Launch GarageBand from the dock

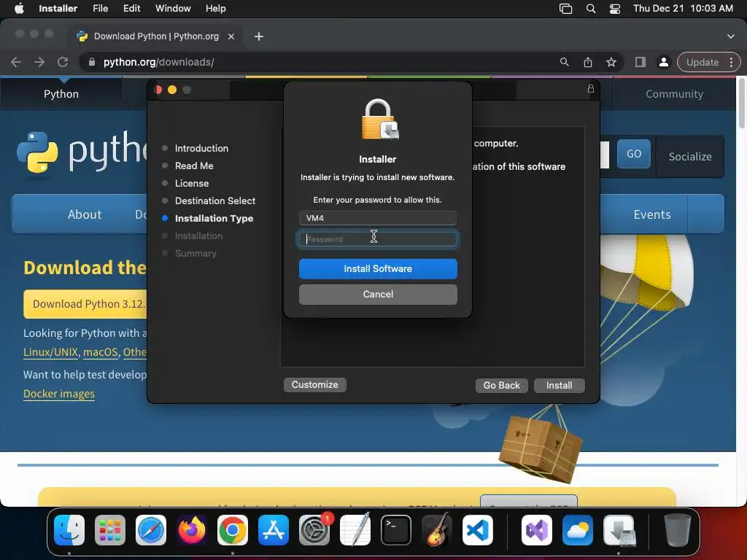click(437, 530)
